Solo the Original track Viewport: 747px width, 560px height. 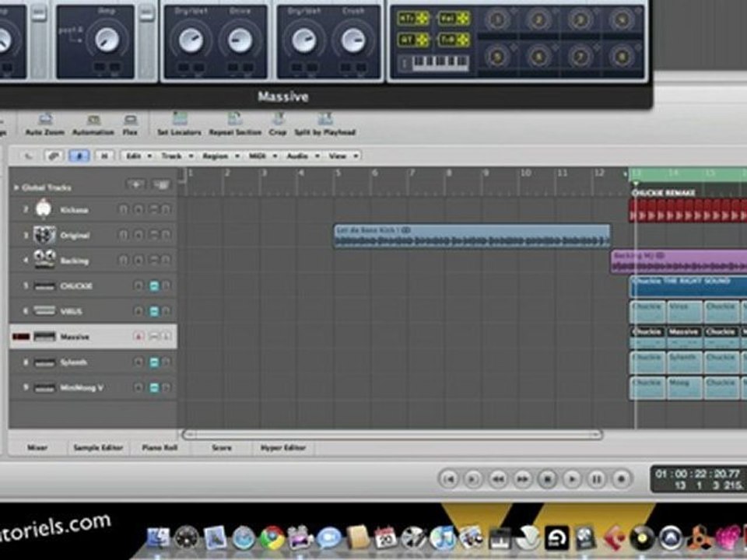[166, 235]
